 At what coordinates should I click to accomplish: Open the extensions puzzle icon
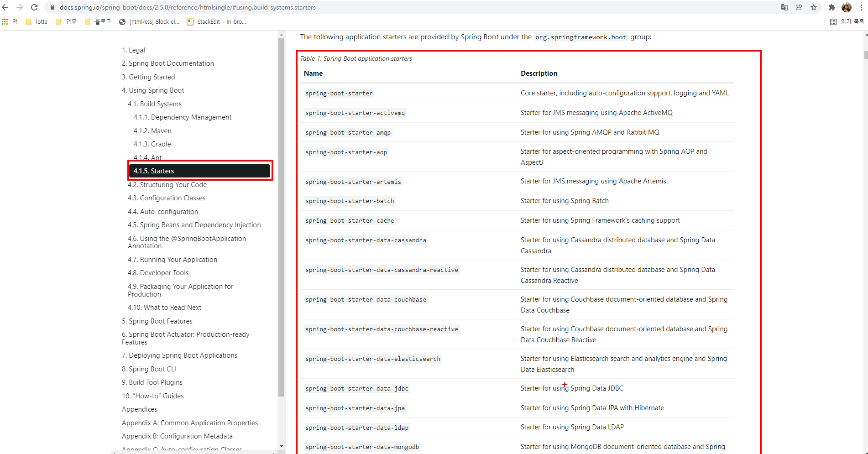click(832, 7)
